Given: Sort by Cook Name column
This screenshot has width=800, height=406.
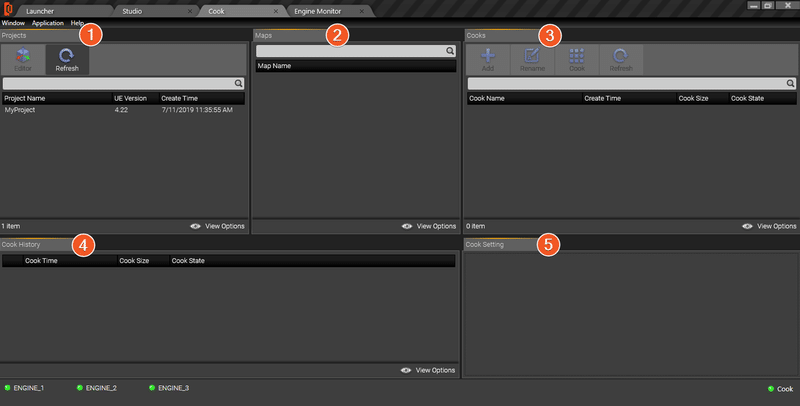Looking at the screenshot, I should coord(524,98).
